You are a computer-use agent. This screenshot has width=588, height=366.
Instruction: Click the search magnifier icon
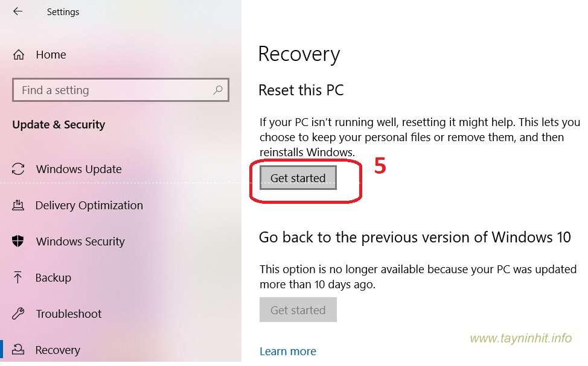[218, 90]
